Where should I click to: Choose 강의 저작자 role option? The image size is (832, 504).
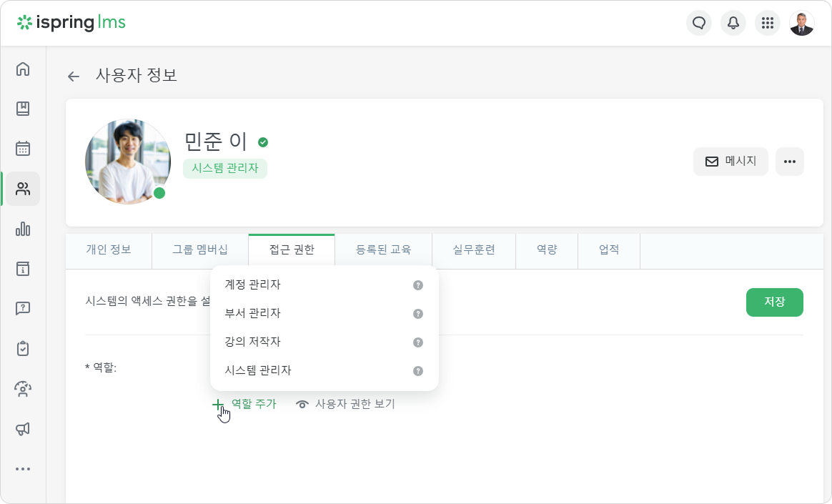(325, 342)
